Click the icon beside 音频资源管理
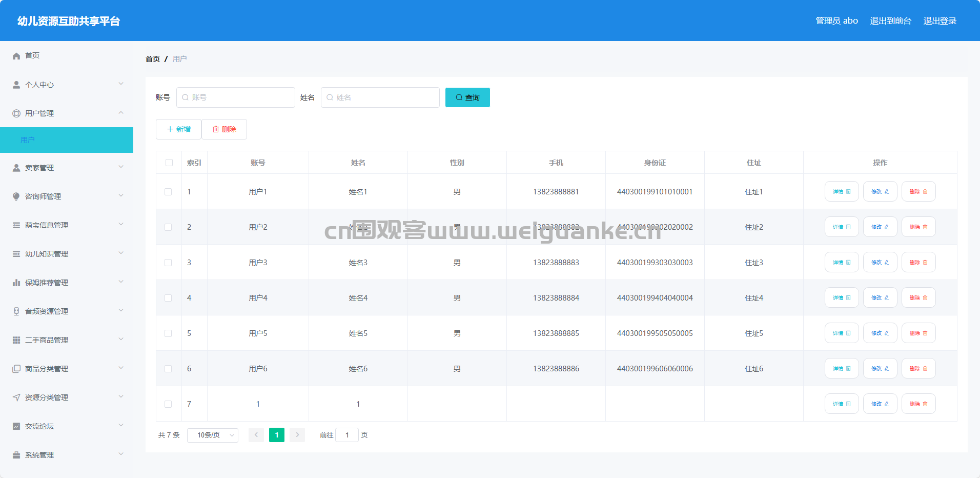980x478 pixels. tap(16, 311)
